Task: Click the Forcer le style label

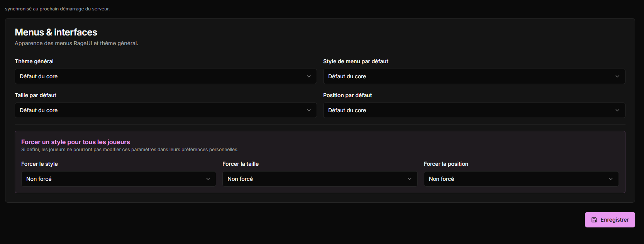Action: [x=39, y=164]
